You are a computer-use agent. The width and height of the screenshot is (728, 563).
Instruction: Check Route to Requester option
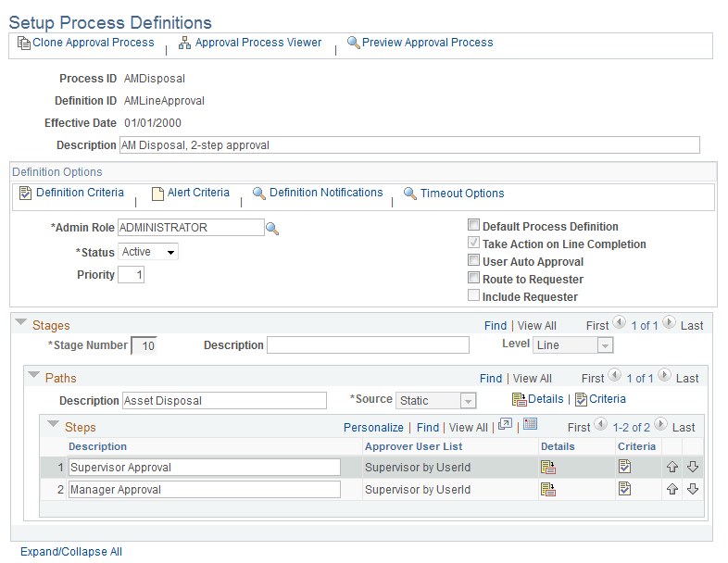(473, 278)
